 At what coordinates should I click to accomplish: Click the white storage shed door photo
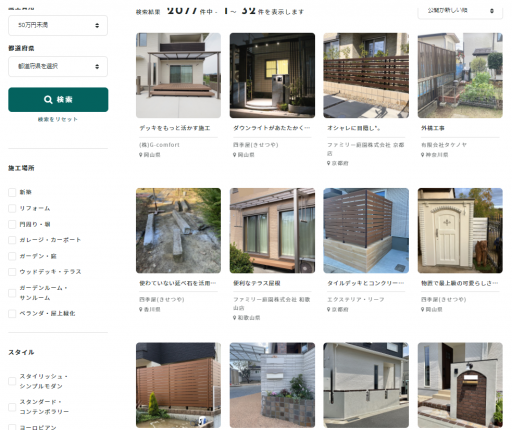(x=460, y=231)
